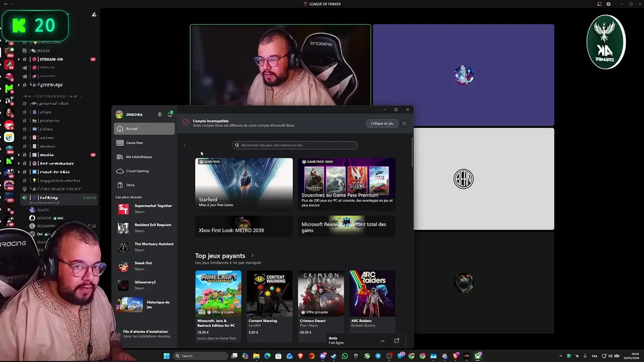
Task: Click the Critique du jeu button
Action: coord(382,123)
